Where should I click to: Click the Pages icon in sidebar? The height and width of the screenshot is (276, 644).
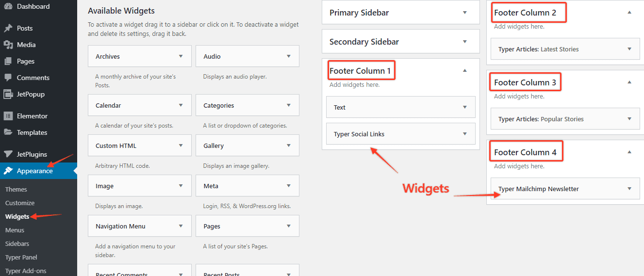tap(8, 61)
